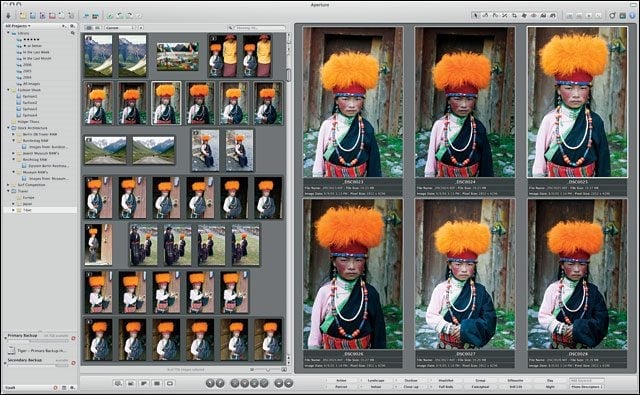Select the Spot and Patch tool
Screen dimensions: 640x395
[524, 16]
